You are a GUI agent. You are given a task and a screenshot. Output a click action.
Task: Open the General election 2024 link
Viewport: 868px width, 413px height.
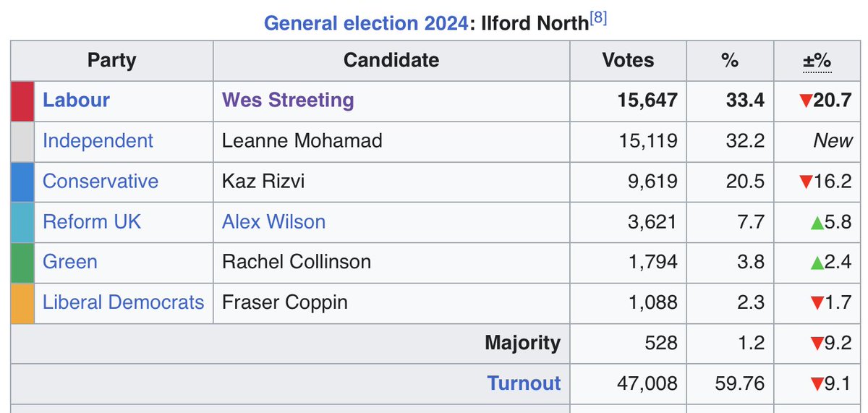coord(365,22)
